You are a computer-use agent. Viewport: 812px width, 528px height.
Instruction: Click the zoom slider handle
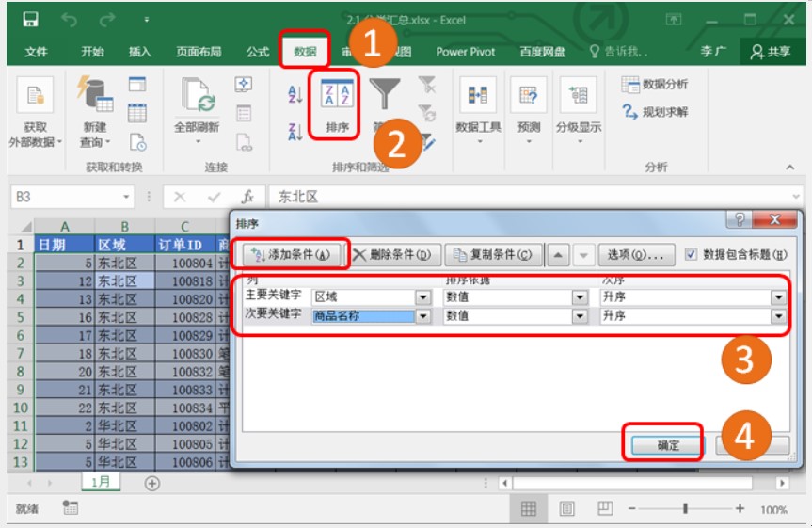coord(685,509)
